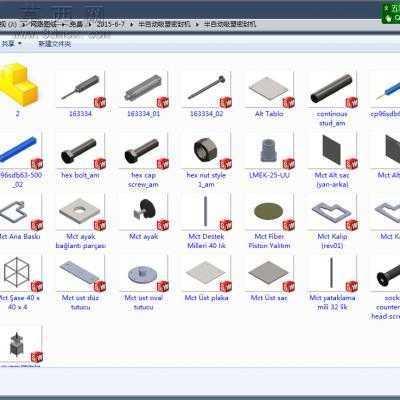
Task: Click the breadcrumb folder after 2015-6-7
Action: 165,24
